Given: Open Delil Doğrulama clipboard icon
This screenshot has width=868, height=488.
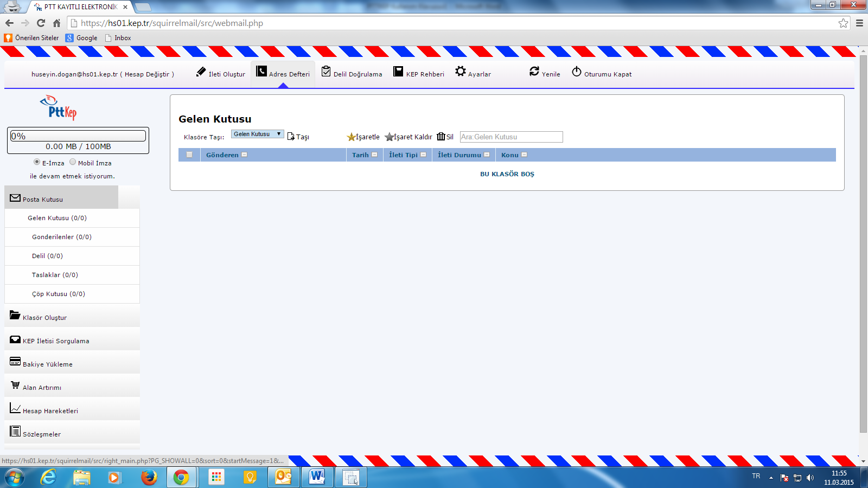Looking at the screenshot, I should pyautogui.click(x=326, y=72).
